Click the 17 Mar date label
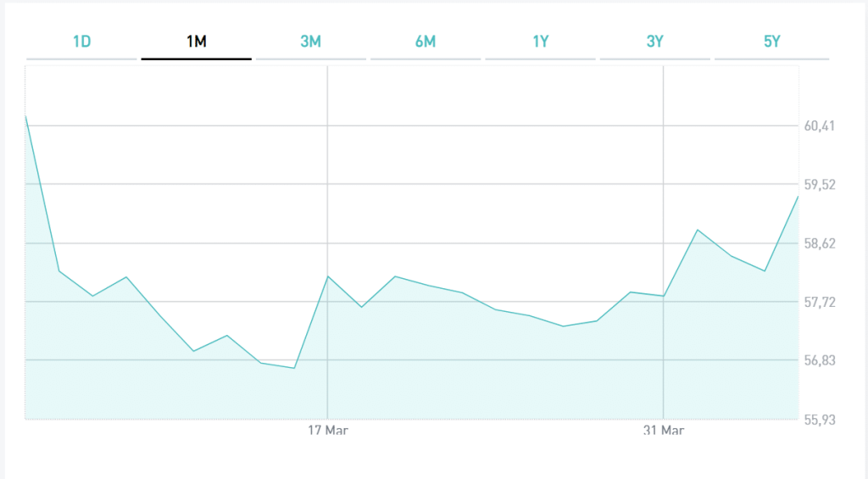868x479 pixels. pyautogui.click(x=328, y=431)
